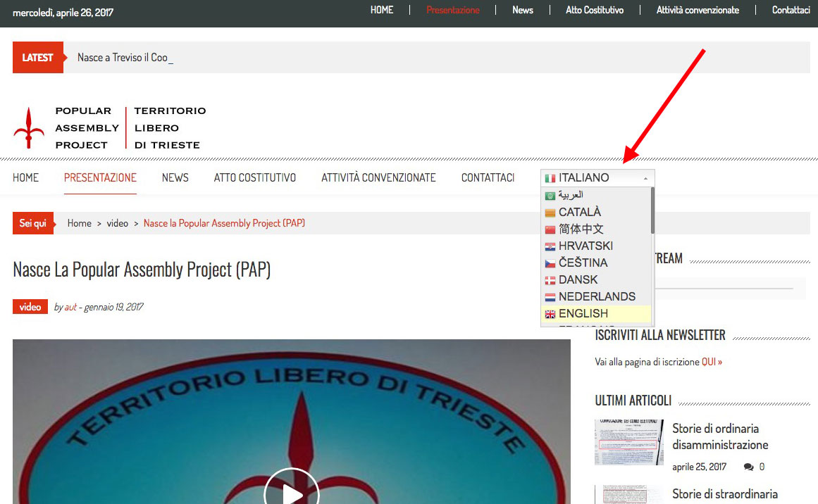Click the 'gennaio 19, 2017' post date
The image size is (818, 504).
pos(113,307)
